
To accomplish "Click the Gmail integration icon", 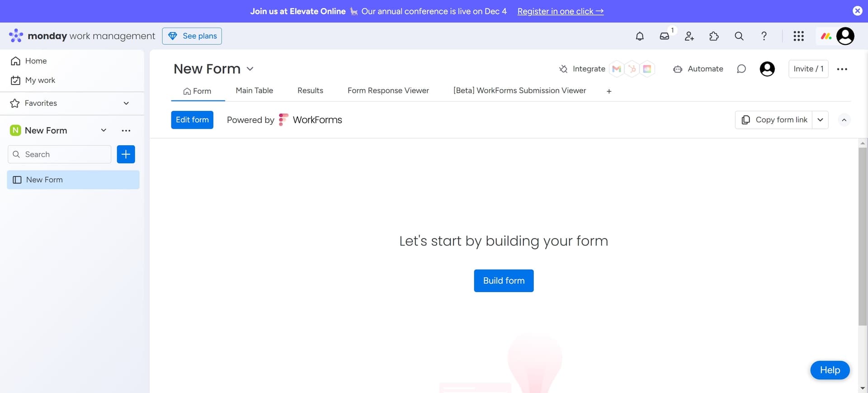I will (616, 69).
